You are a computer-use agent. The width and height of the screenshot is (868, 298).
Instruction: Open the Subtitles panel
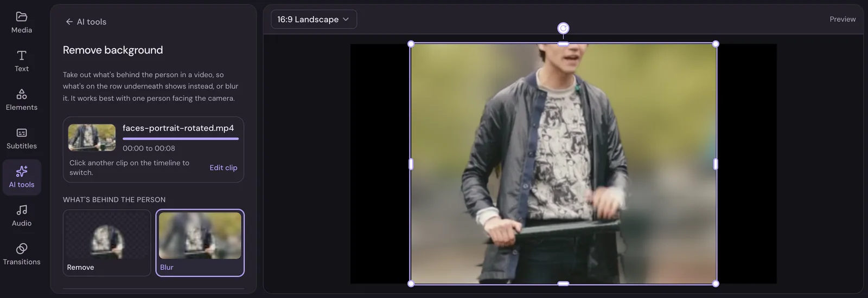[x=22, y=139]
